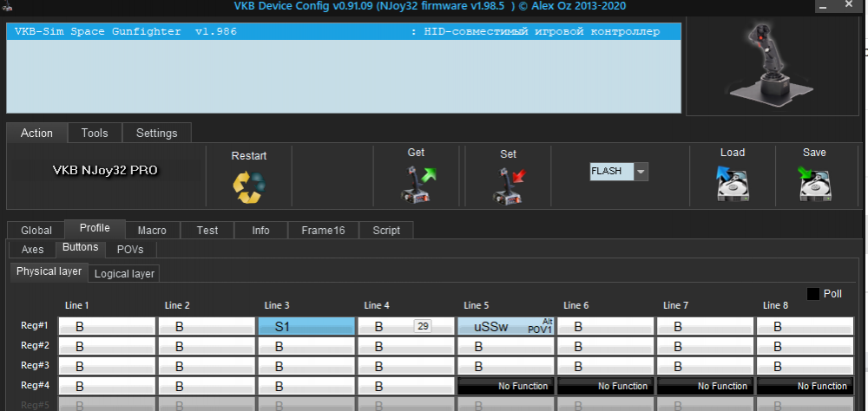Open the Test tab

[x=207, y=231]
